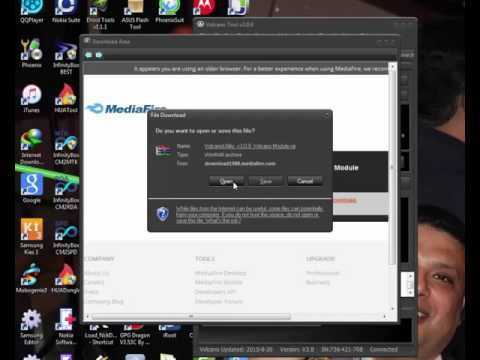
Task: Open Business upgrade footer link
Action: click(x=318, y=282)
